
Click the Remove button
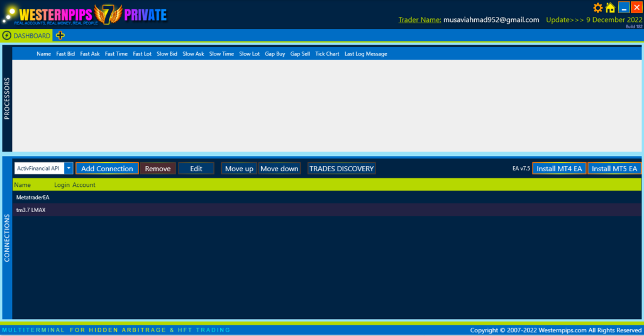tap(158, 169)
